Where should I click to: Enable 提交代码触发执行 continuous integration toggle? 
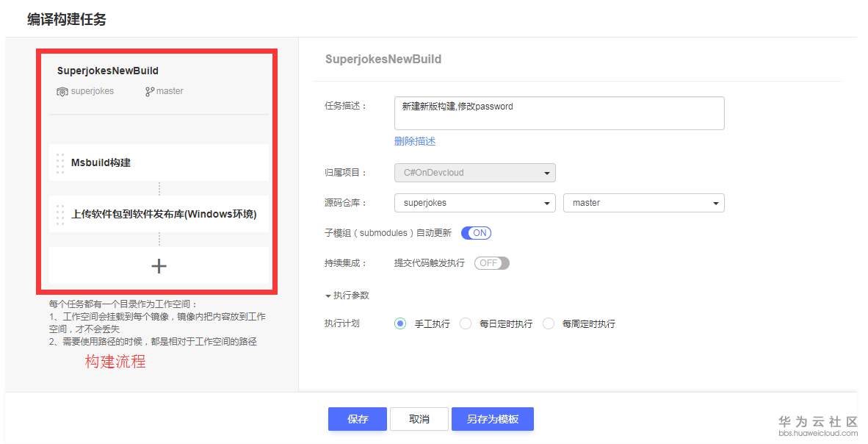pos(491,262)
